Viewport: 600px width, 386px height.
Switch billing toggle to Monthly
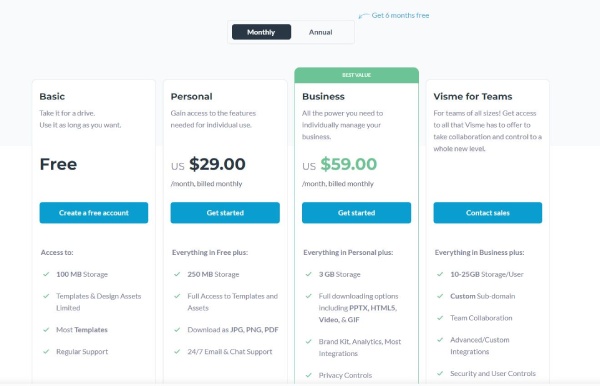coord(261,32)
